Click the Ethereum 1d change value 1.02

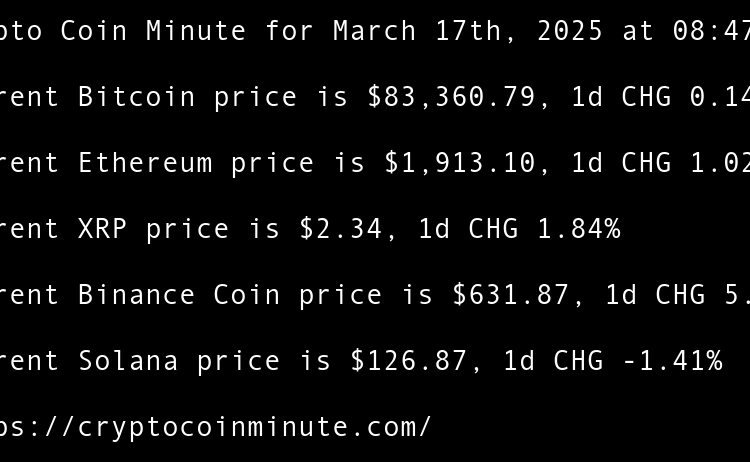click(x=720, y=163)
